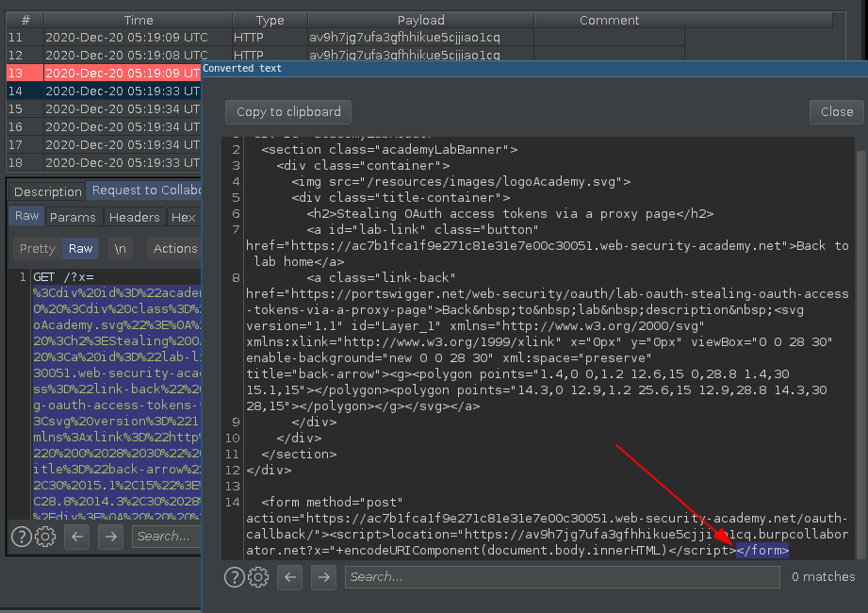This screenshot has height=613, width=868.
Task: Switch to the Params tab
Action: tap(73, 217)
